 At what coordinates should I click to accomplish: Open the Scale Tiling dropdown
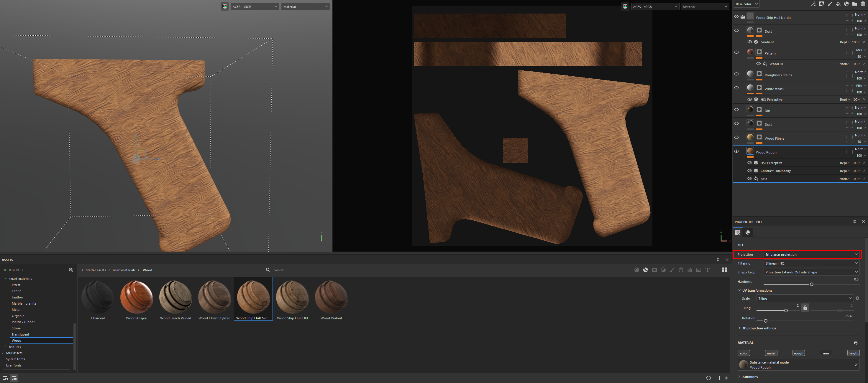tap(805, 298)
